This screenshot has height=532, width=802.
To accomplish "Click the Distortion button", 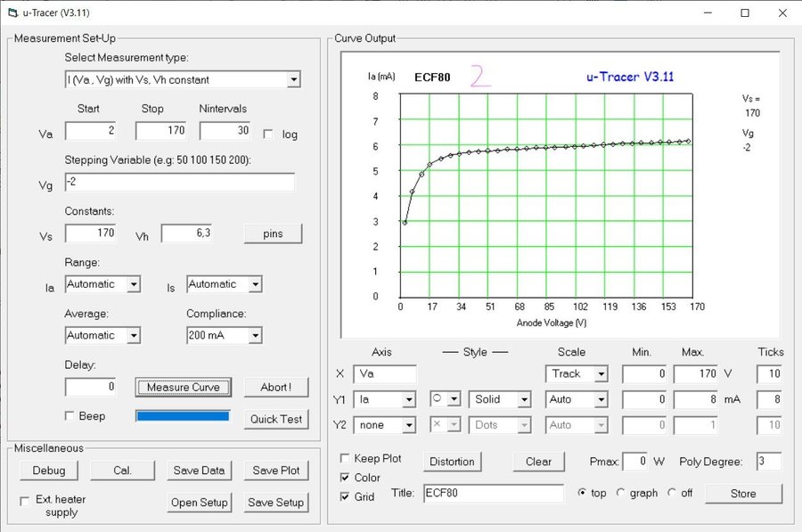I will pos(452,462).
